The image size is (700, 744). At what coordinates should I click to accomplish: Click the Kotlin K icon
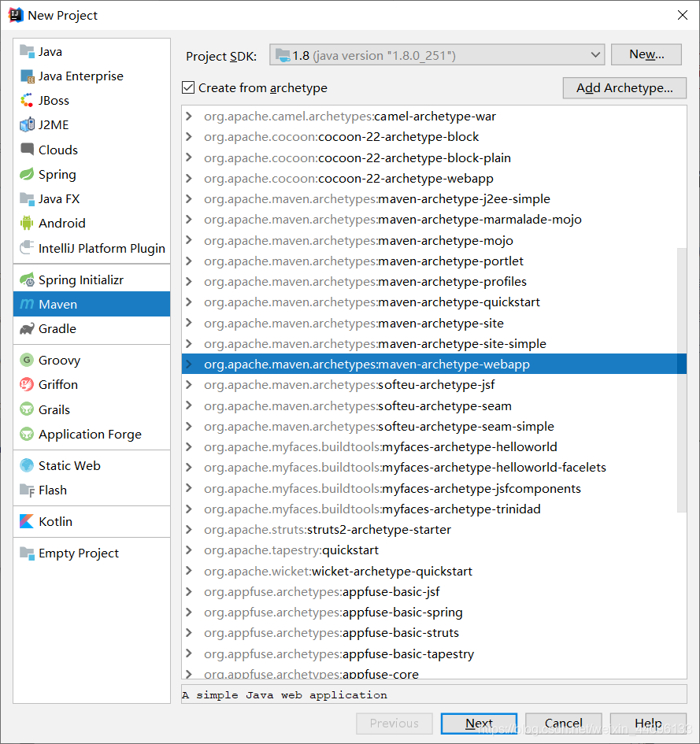pos(27,521)
